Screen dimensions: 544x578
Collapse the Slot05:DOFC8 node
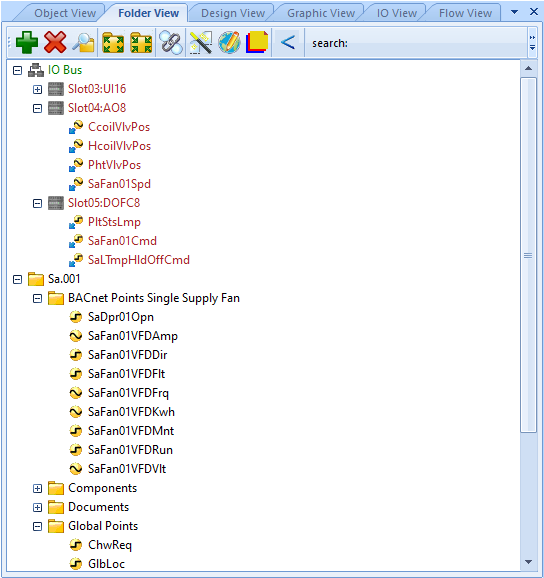click(37, 203)
